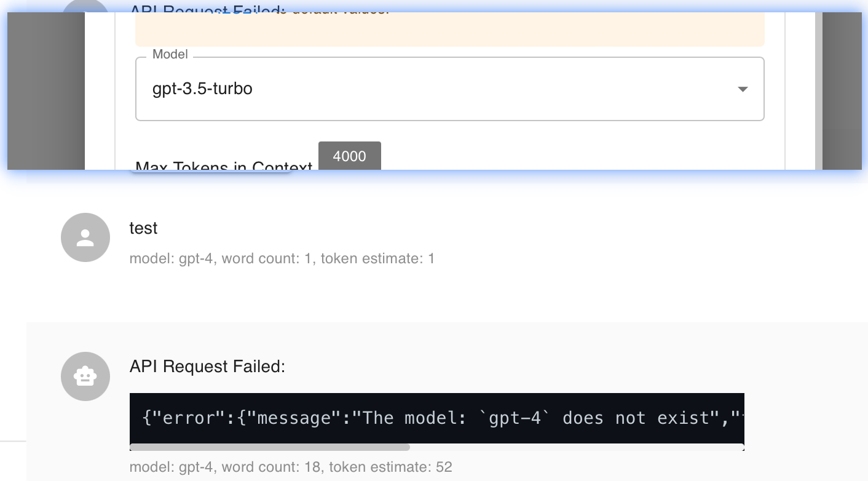Click the robot avatar beside API Request Failed

(85, 376)
